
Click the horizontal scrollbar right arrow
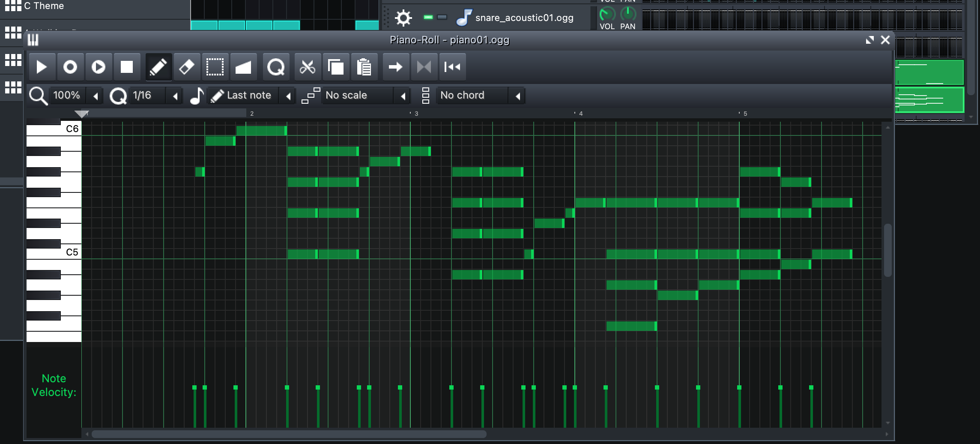(x=886, y=434)
